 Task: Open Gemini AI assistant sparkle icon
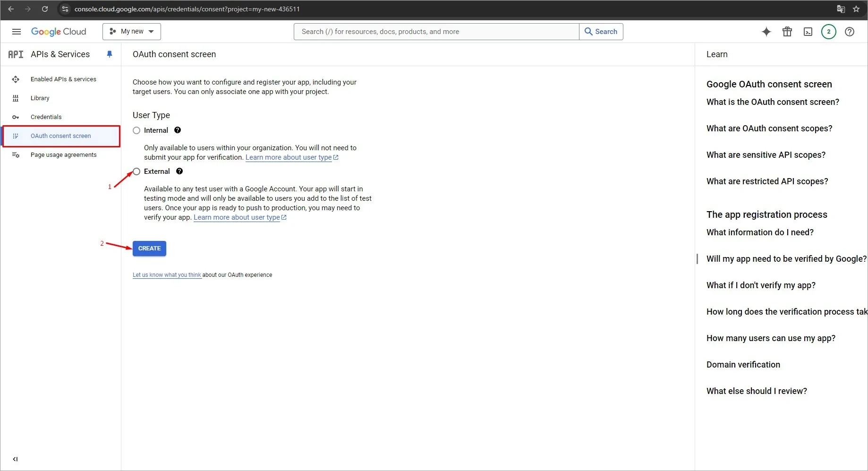766,32
